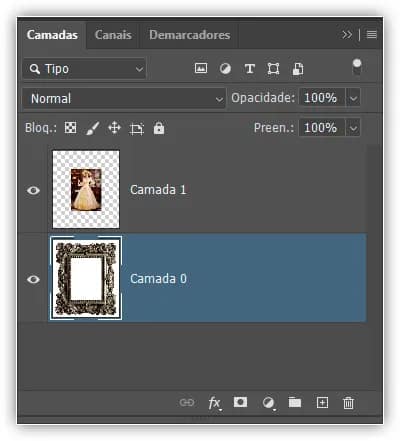The width and height of the screenshot is (400, 441).
Task: Expand the Opacidade percentage dropdown arrow
Action: (353, 98)
